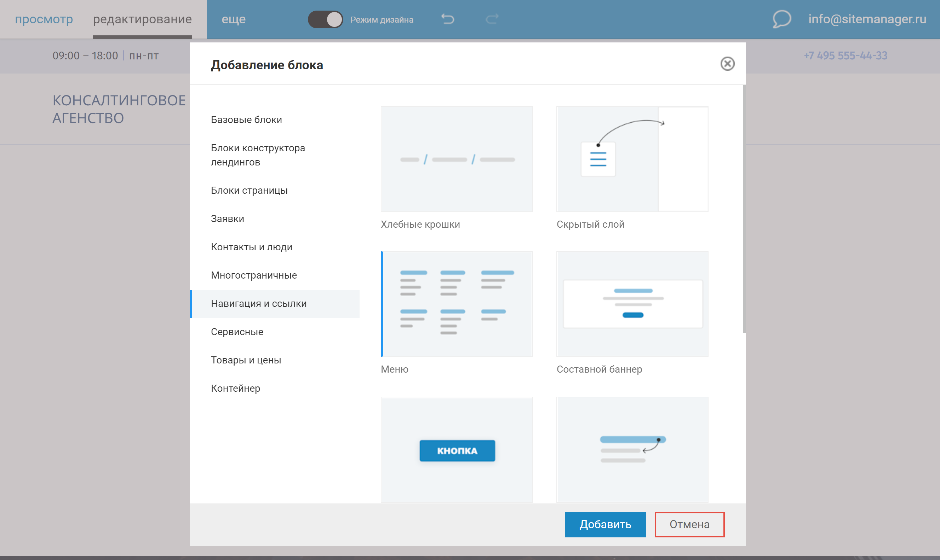Select the Кнопка block thumbnail
Viewport: 940px width, 560px height.
tap(457, 449)
